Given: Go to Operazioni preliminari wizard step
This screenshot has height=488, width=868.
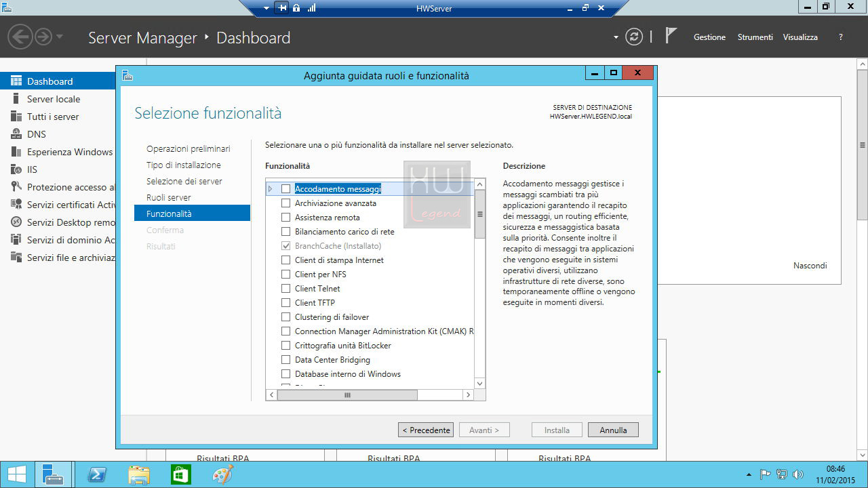Looking at the screenshot, I should click(189, 148).
